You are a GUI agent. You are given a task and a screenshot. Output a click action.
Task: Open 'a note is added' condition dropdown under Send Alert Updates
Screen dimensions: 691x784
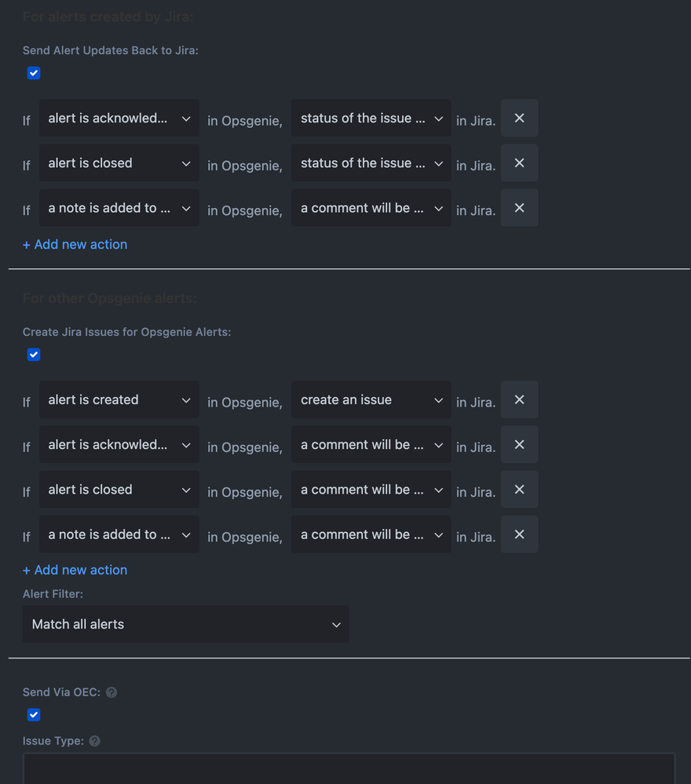(119, 208)
